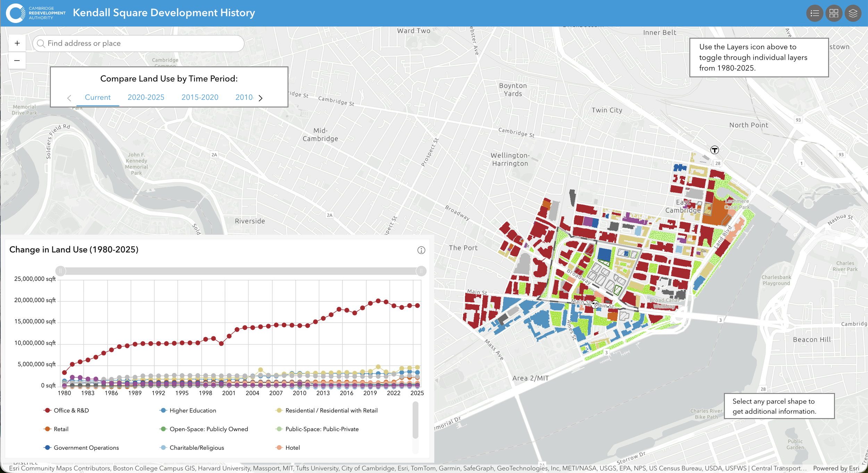Switch to the 2015-2020 tab

(x=200, y=98)
